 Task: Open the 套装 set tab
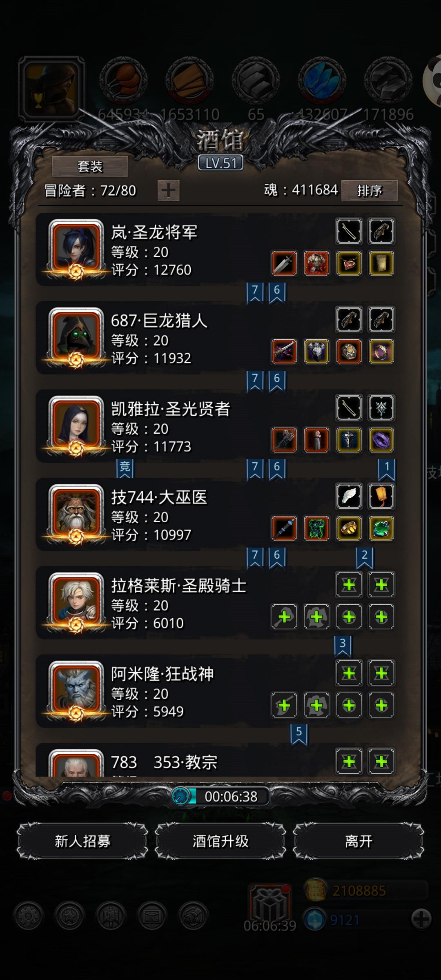tap(90, 166)
